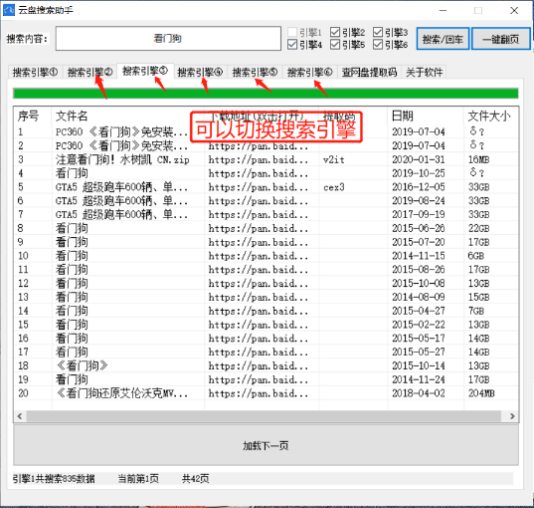The image size is (534, 508).
Task: Click status text 当前第1页
Action: pos(138,479)
